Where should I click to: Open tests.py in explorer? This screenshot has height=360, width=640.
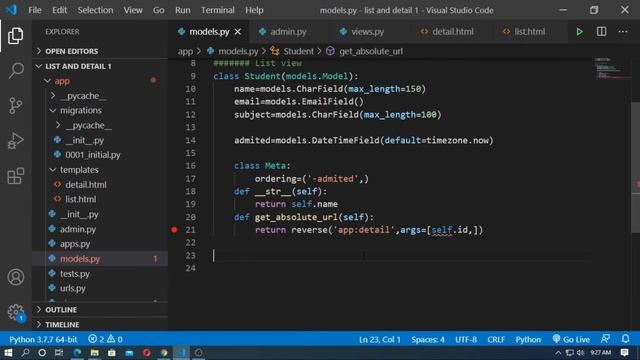point(75,273)
